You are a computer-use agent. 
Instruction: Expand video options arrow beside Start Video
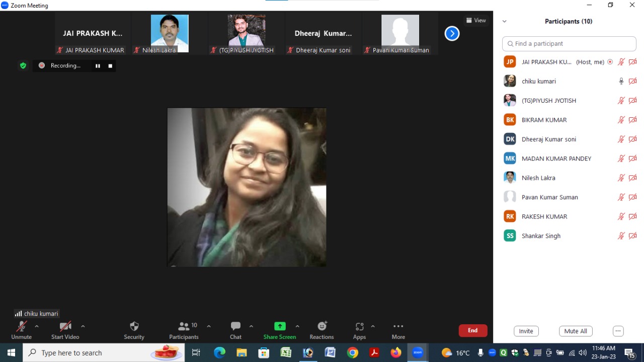pyautogui.click(x=83, y=326)
